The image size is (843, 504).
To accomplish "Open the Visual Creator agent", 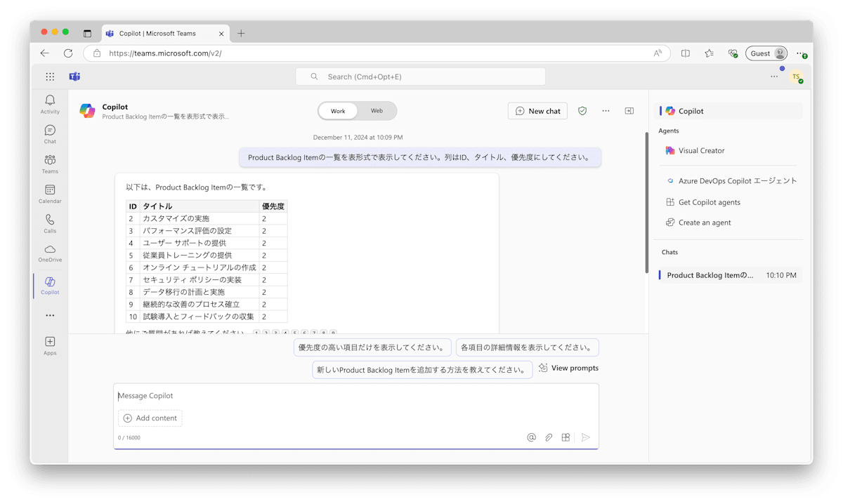I will tap(728, 150).
